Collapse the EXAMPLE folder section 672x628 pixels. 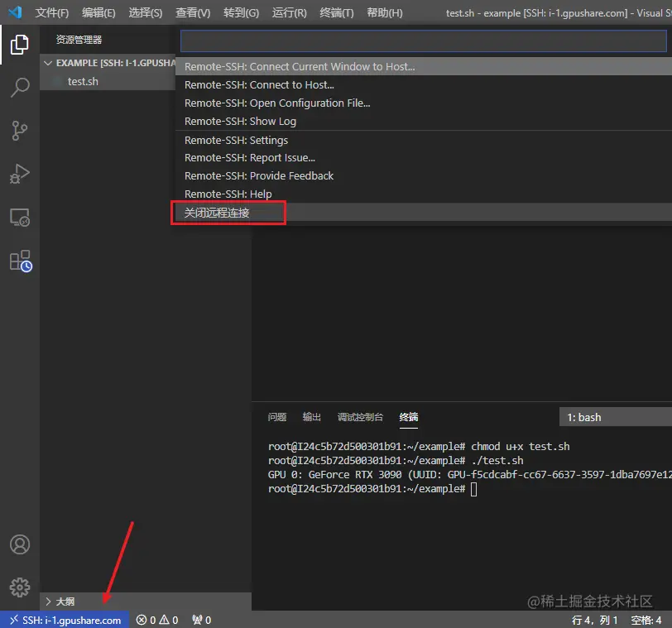point(108,63)
